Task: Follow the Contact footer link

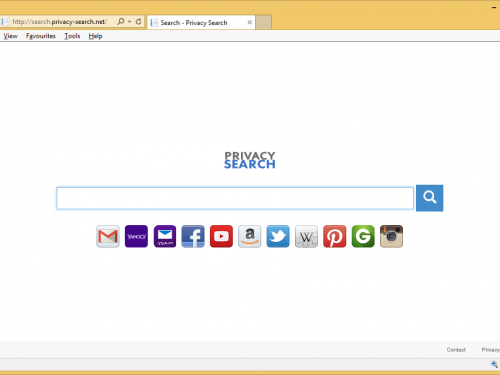Action: tap(456, 350)
